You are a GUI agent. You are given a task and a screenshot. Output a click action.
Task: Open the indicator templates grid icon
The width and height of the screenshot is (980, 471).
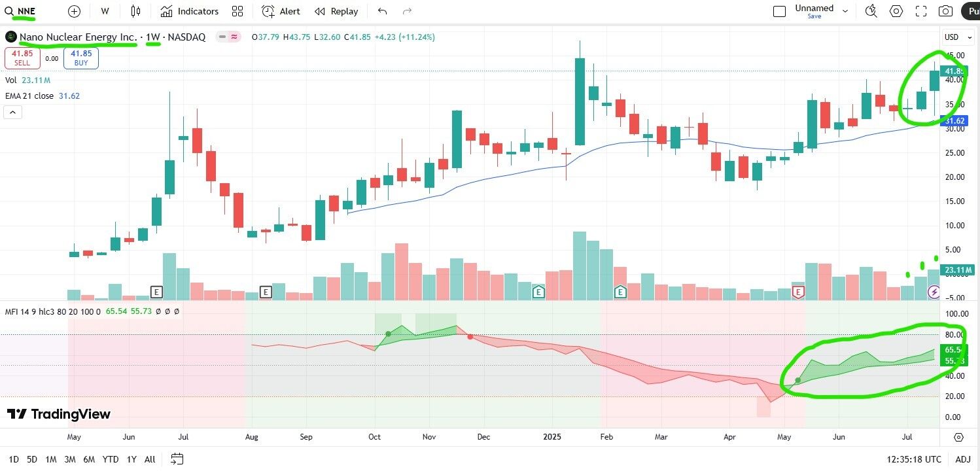[x=237, y=11]
